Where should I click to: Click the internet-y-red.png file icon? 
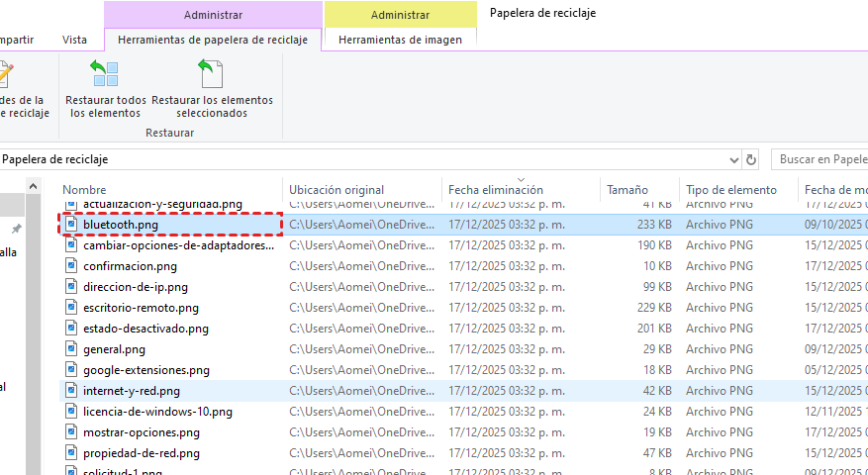point(71,391)
